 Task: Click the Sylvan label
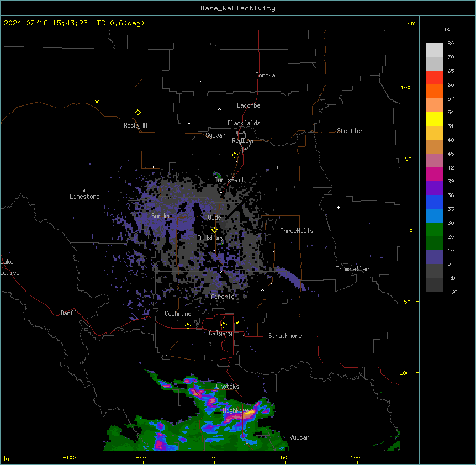215,135
